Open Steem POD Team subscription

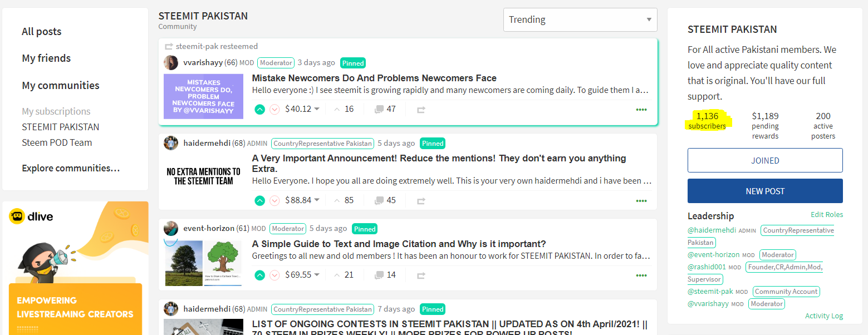57,142
